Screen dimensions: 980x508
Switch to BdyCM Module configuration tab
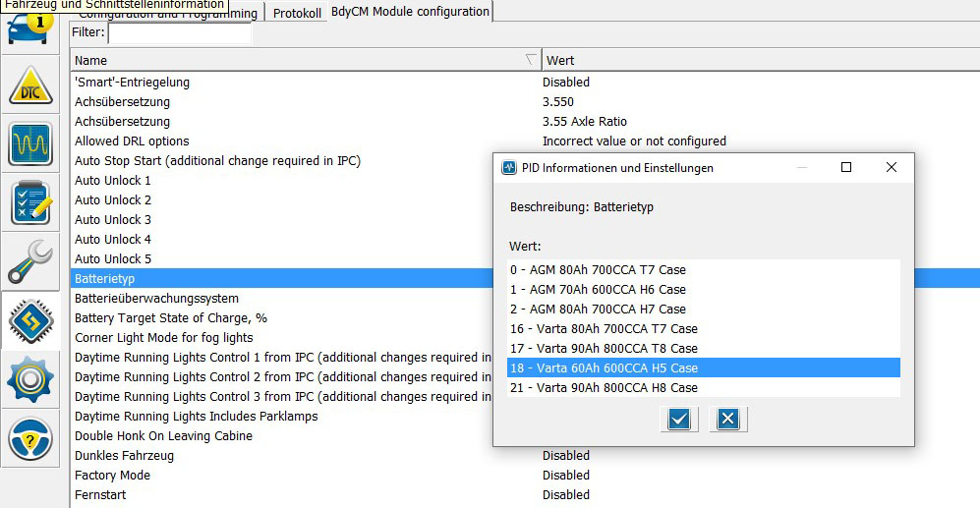(x=410, y=11)
